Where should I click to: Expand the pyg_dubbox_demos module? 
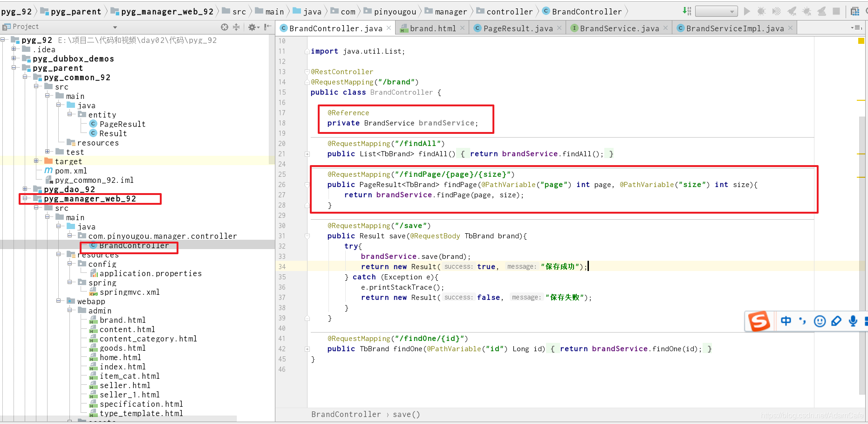tap(14, 58)
